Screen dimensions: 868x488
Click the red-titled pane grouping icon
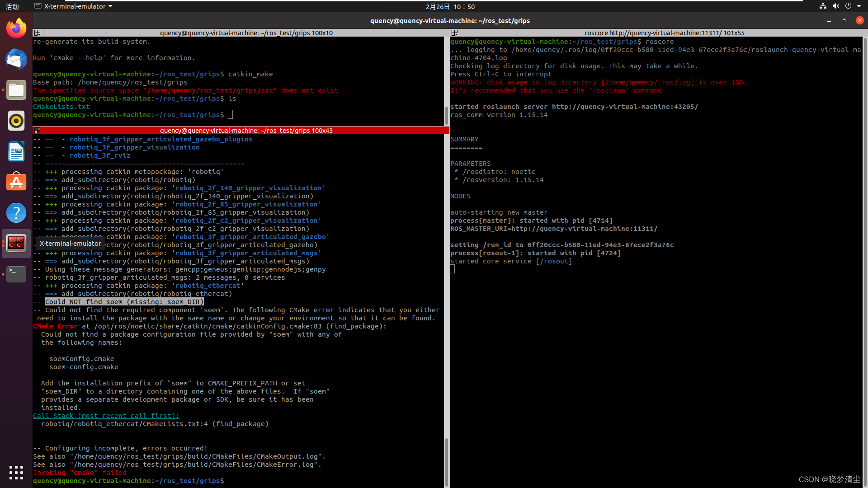click(x=38, y=131)
